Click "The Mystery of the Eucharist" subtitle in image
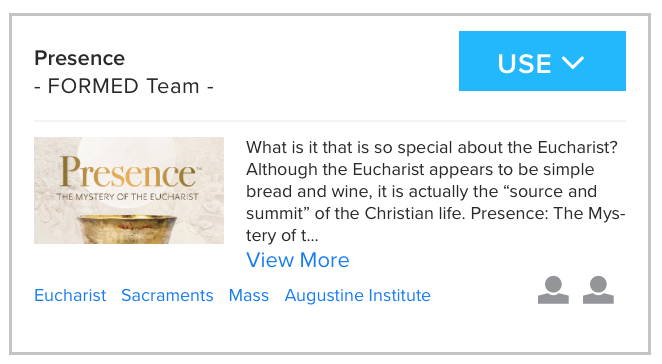Image resolution: width=662 pixels, height=364 pixels. [128, 197]
